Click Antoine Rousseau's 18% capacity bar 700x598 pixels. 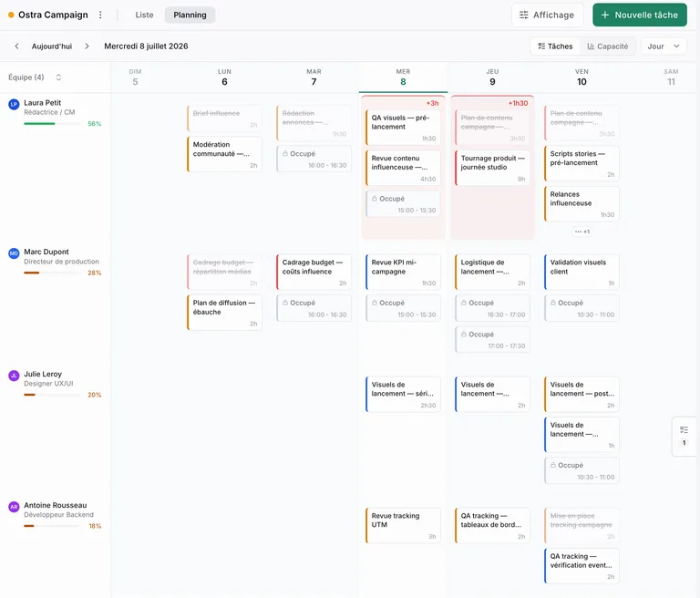52,526
